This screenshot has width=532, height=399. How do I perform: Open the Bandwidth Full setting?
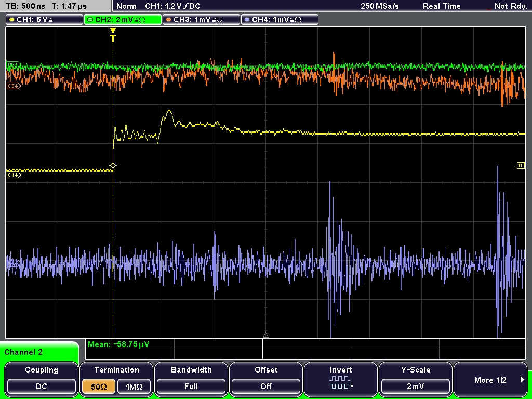pos(191,386)
